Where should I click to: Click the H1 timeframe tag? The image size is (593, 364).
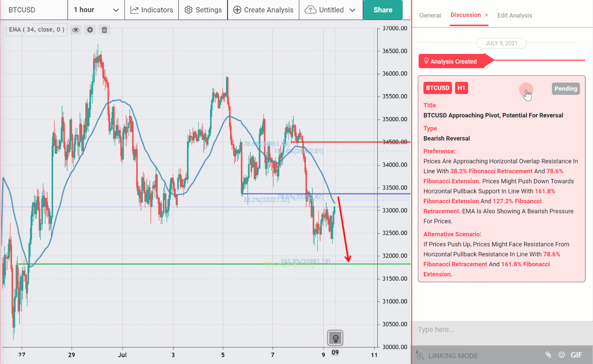(461, 88)
